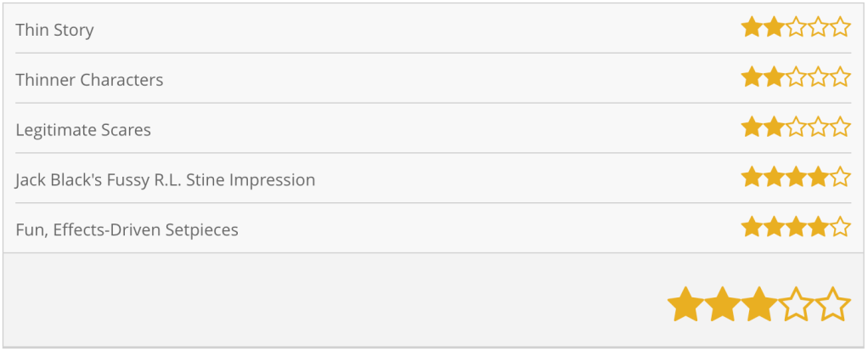Click second star of Legitimate Scares rating
The width and height of the screenshot is (868, 351).
[x=774, y=128]
